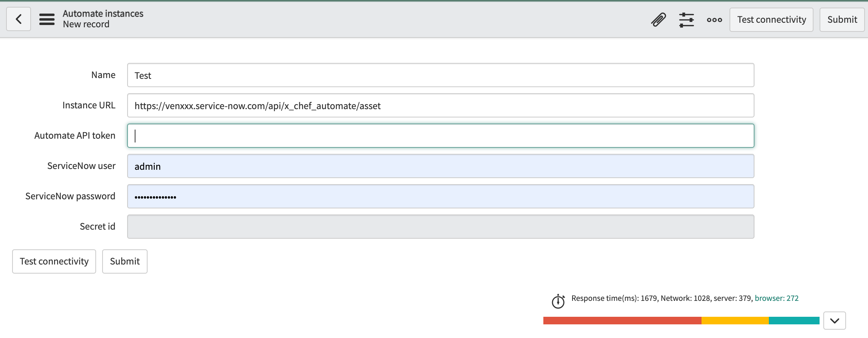Image resolution: width=868 pixels, height=338 pixels.
Task: Click the stopwatch response time icon
Action: point(558,301)
